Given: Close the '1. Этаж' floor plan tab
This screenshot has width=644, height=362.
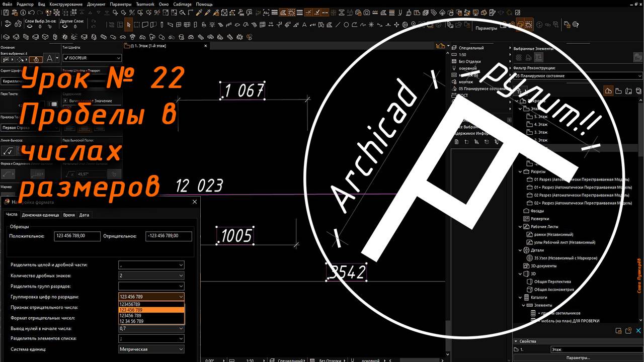Looking at the screenshot, I should point(206,45).
